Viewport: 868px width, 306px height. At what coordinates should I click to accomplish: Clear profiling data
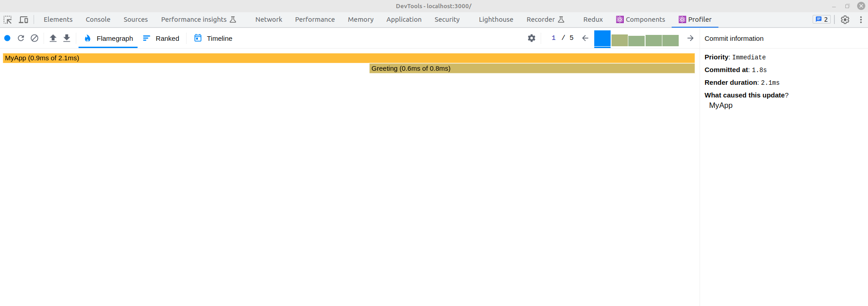click(x=35, y=38)
